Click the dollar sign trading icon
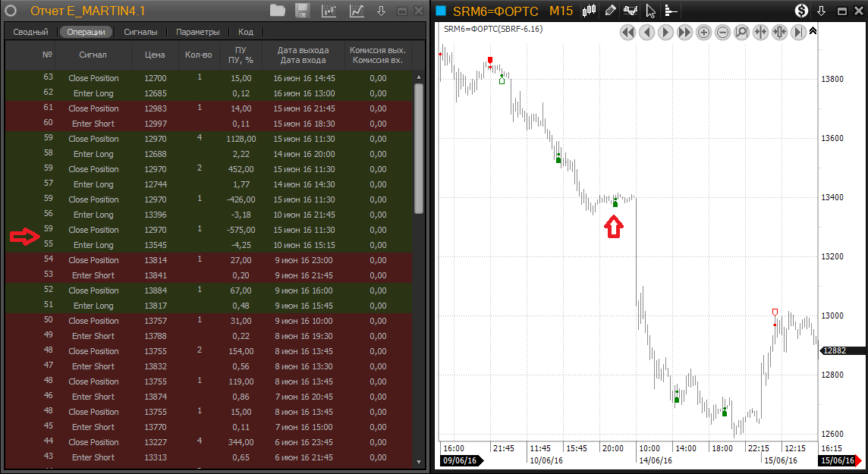868x474 pixels. click(801, 11)
